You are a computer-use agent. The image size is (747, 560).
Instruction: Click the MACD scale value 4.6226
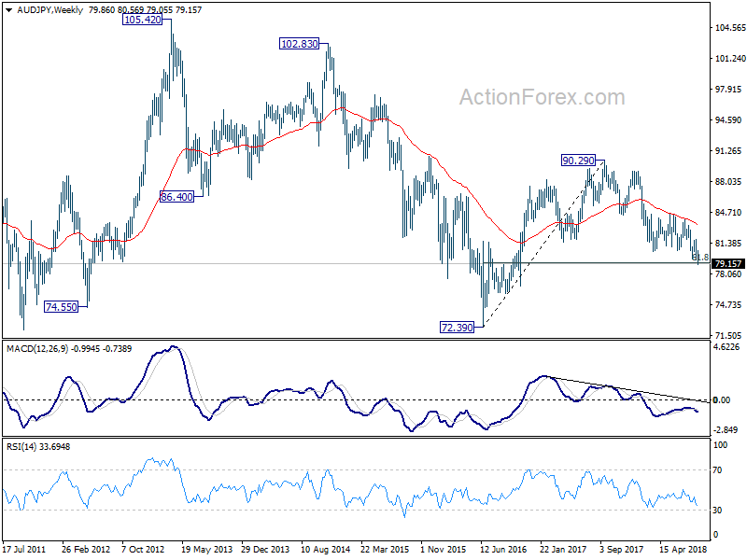click(x=726, y=346)
